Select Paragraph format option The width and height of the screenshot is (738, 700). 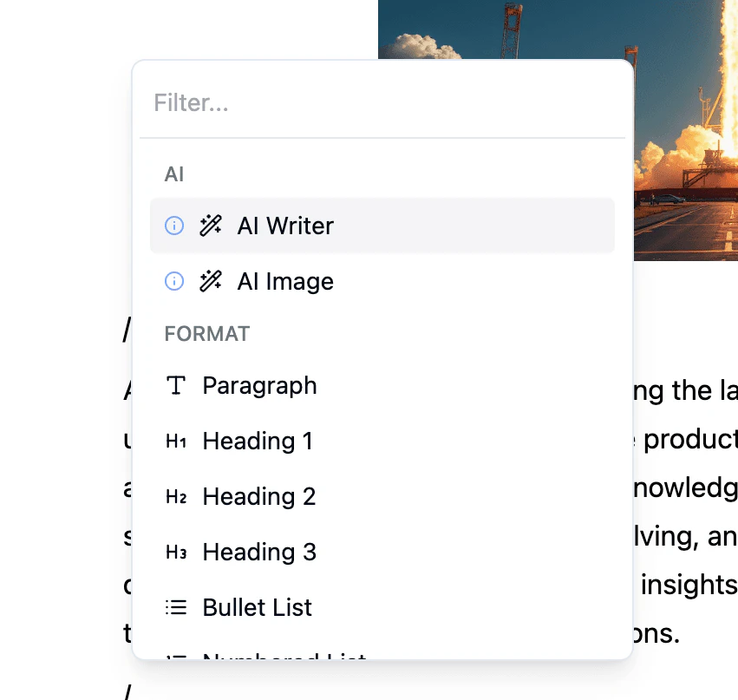point(259,386)
